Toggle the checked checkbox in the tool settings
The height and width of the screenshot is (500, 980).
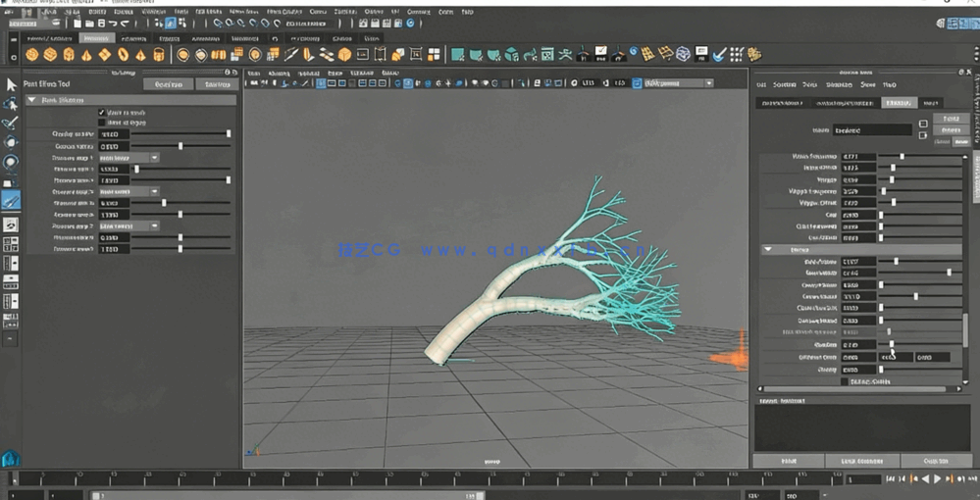[x=101, y=113]
